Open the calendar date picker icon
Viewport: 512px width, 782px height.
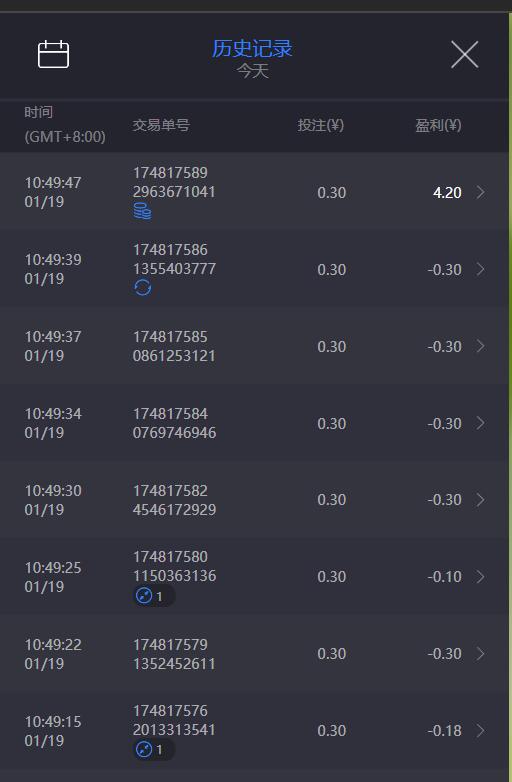[53, 54]
